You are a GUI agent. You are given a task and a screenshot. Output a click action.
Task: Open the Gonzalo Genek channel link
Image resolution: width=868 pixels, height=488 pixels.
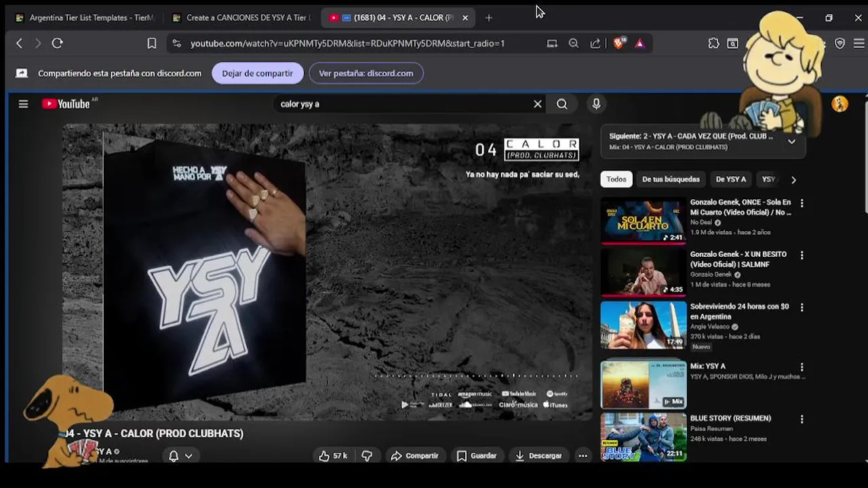711,274
